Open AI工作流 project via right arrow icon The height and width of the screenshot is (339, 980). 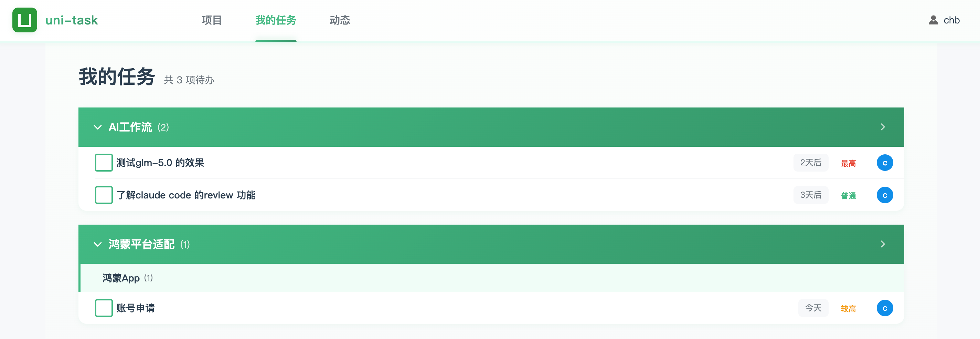[883, 127]
